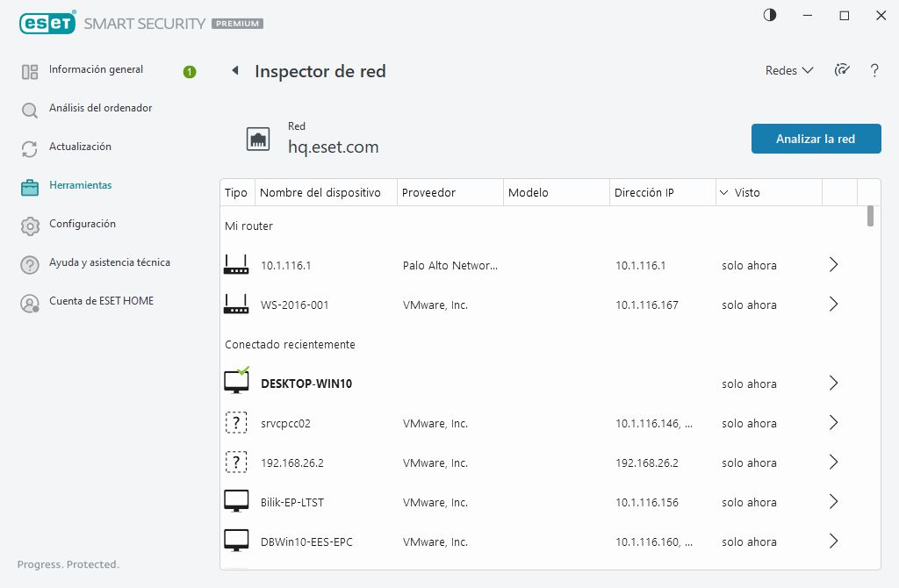
Task: Click the device list vertical scrollbar thumb
Action: coord(870,216)
